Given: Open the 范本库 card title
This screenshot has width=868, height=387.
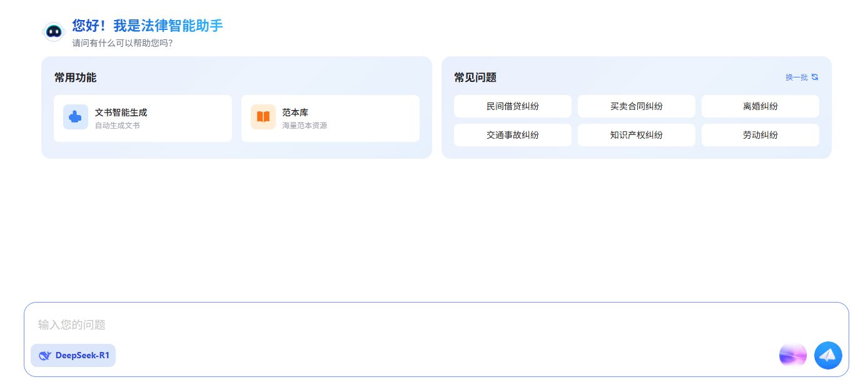Looking at the screenshot, I should coord(295,113).
